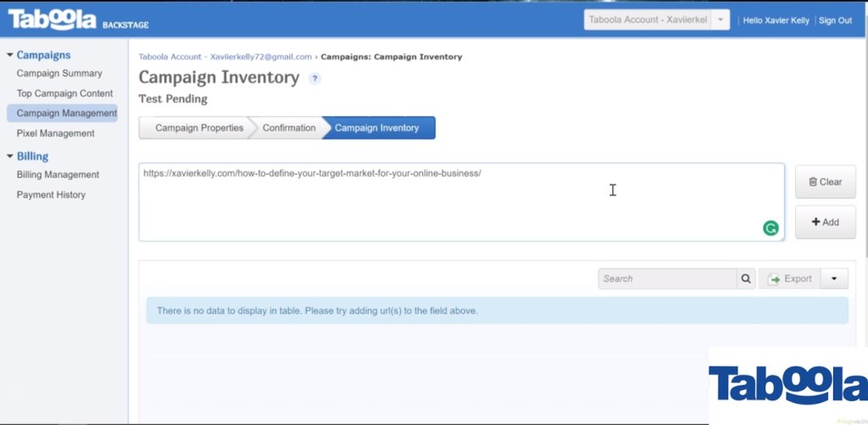Click the help question mark icon
868x425 pixels.
[314, 79]
